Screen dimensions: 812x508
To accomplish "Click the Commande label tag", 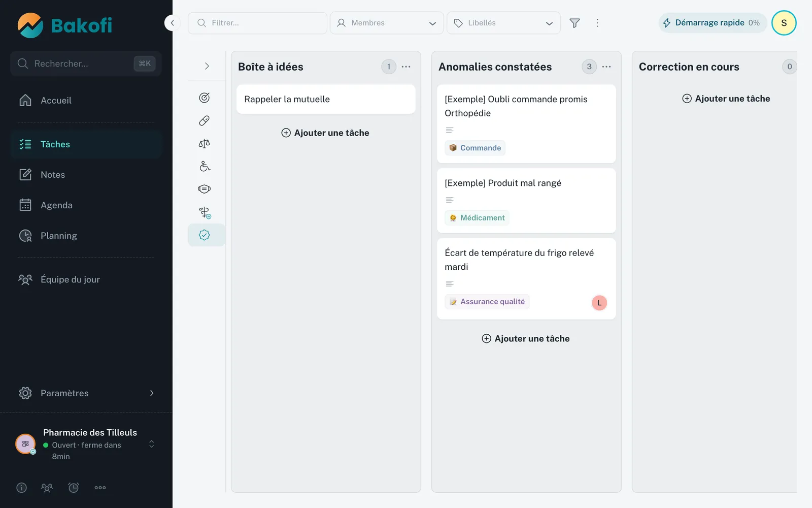I will [475, 148].
